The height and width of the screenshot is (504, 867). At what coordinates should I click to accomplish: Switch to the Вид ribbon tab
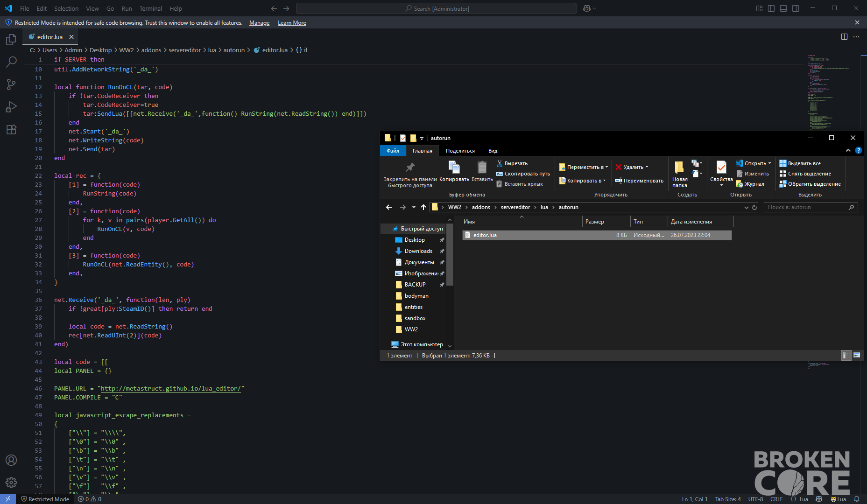(493, 151)
